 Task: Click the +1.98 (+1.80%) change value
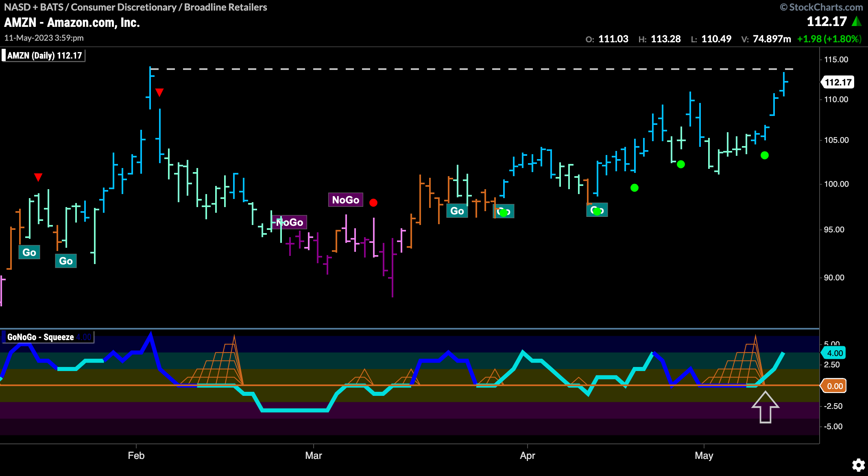(x=829, y=39)
